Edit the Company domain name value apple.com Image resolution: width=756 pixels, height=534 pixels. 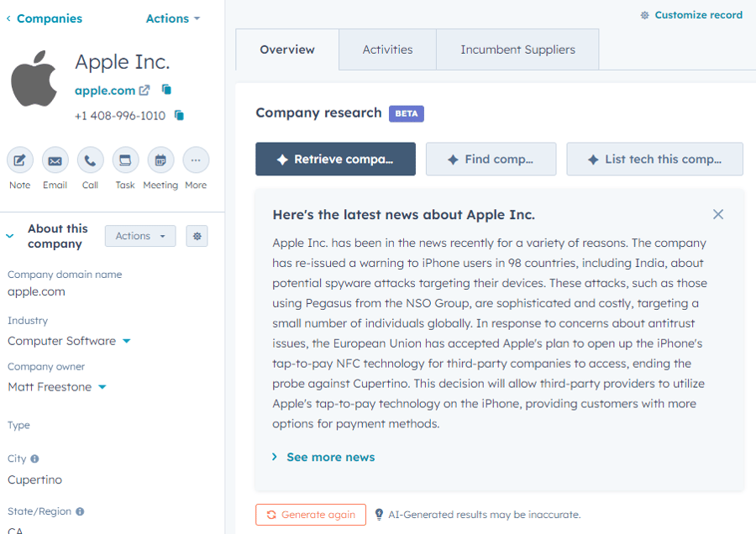coord(36,292)
